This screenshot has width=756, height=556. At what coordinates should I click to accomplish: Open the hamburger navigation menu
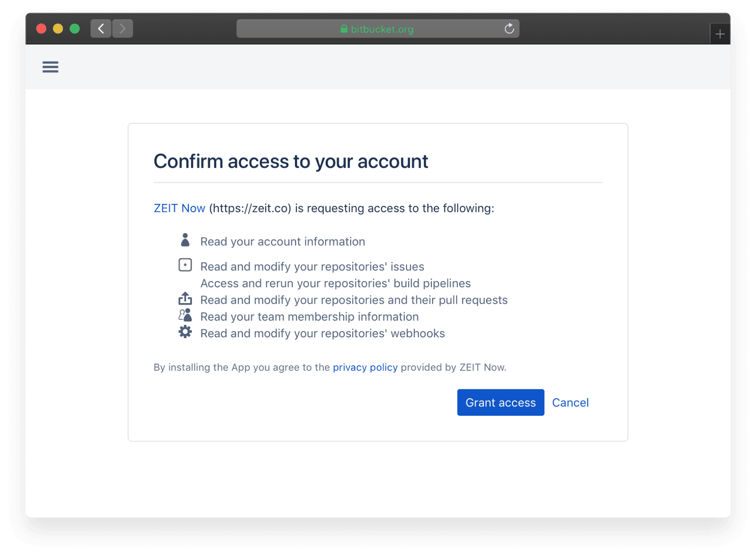(x=50, y=67)
